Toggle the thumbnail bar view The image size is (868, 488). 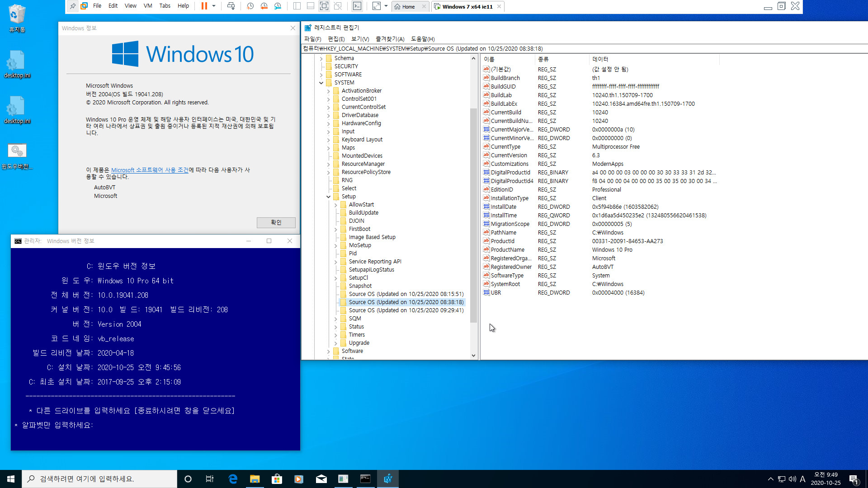(311, 6)
